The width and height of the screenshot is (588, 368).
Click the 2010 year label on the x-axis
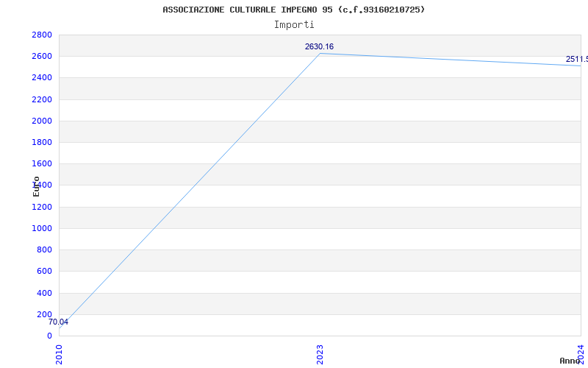[59, 355]
